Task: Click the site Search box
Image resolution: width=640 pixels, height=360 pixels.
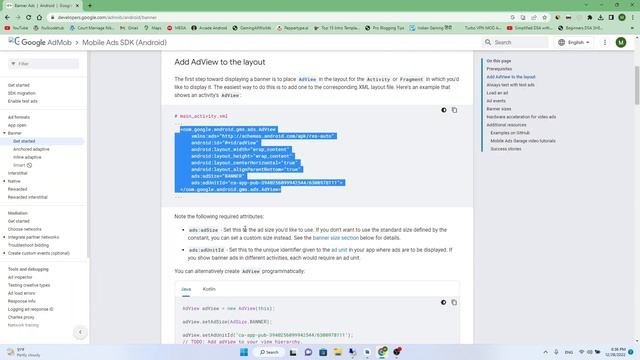Action: (515, 42)
